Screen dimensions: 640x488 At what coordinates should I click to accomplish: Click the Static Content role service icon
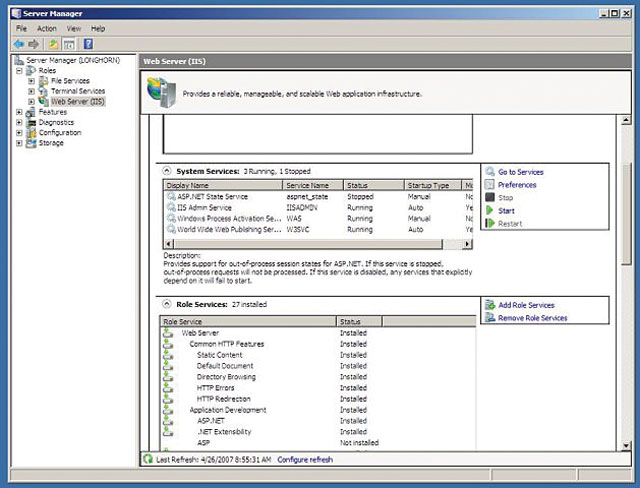(168, 355)
